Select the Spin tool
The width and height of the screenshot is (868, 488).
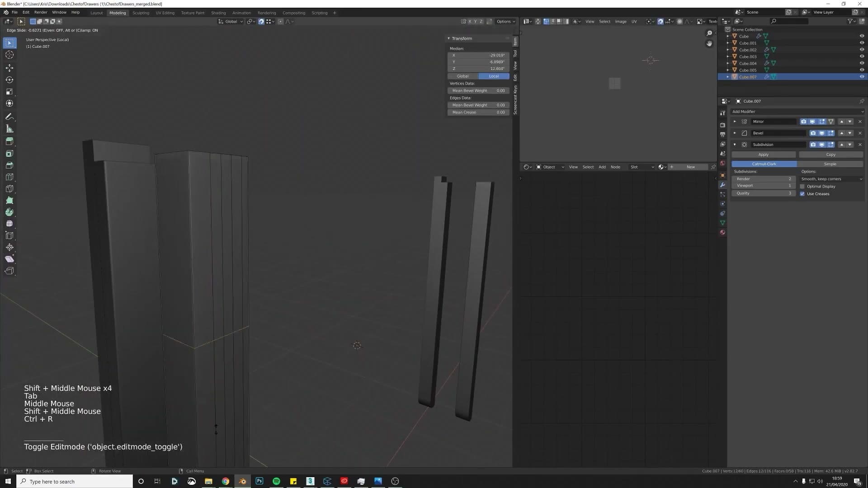(9, 212)
